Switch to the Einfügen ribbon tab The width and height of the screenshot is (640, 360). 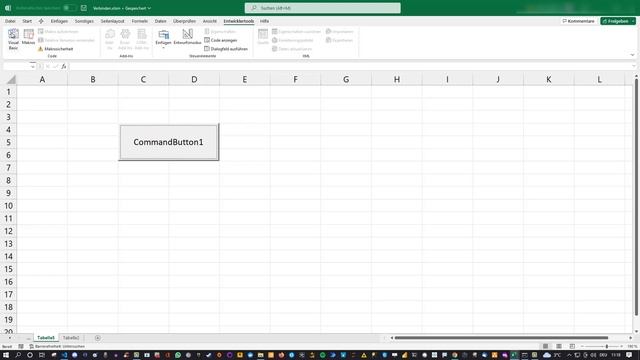point(59,21)
